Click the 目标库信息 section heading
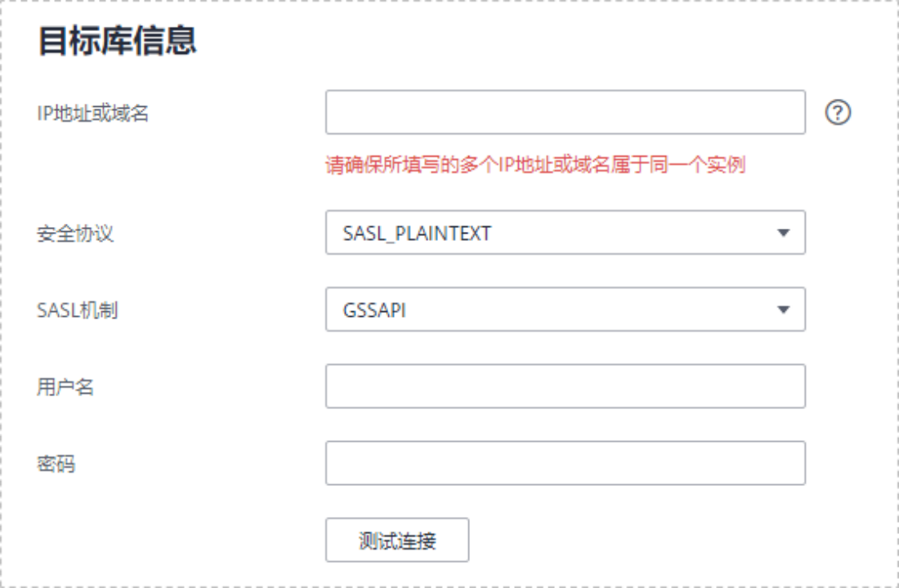The height and width of the screenshot is (588, 899). pyautogui.click(x=117, y=41)
